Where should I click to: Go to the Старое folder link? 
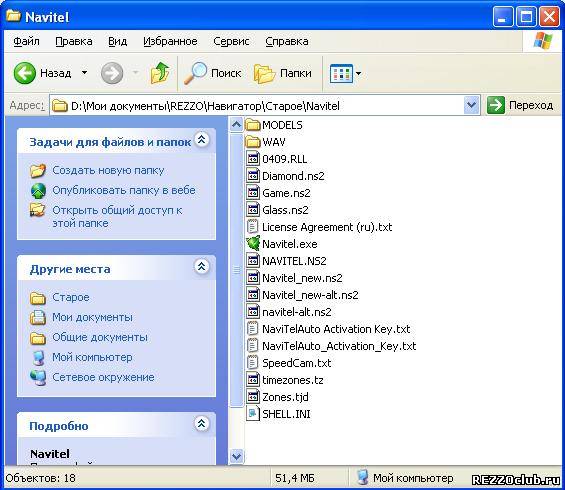click(71, 297)
